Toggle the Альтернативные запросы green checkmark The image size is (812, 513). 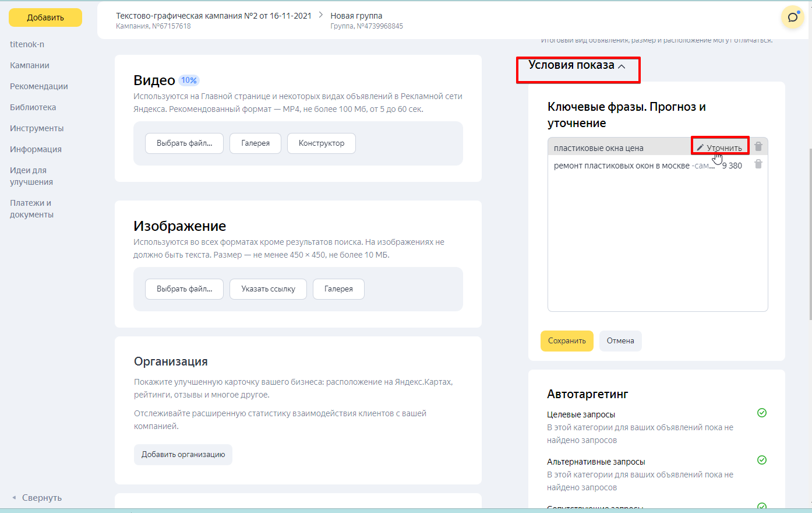[761, 460]
